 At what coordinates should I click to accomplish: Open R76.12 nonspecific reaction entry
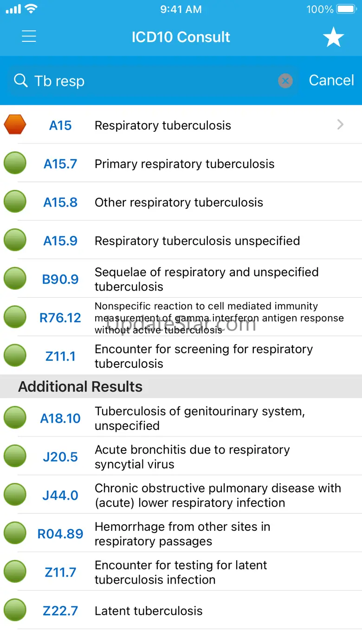[218, 318]
